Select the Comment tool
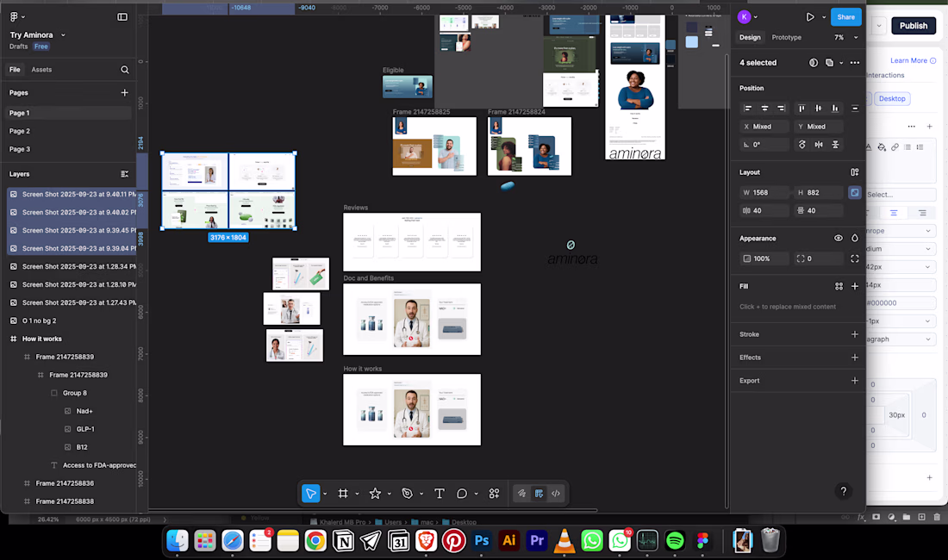The width and height of the screenshot is (948, 560). 462,494
